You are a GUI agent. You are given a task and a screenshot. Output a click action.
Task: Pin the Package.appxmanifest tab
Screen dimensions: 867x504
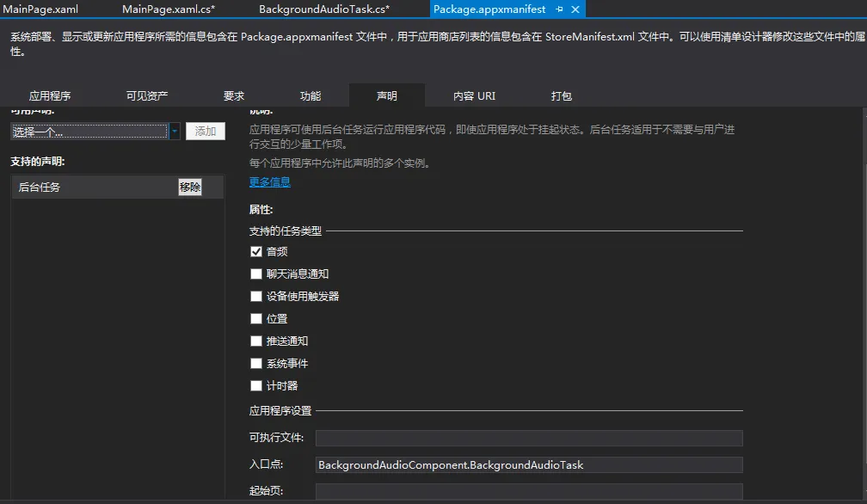tap(560, 9)
